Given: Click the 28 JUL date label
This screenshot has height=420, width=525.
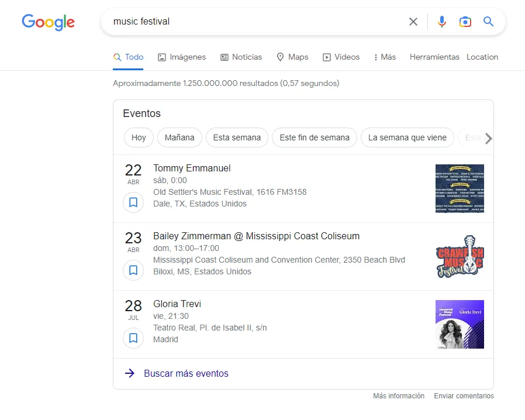Looking at the screenshot, I should coord(133,310).
